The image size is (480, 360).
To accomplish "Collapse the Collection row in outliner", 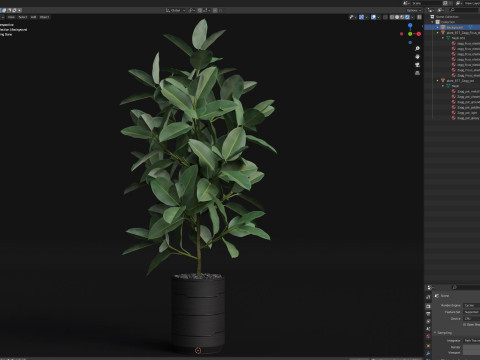I will 432,22.
